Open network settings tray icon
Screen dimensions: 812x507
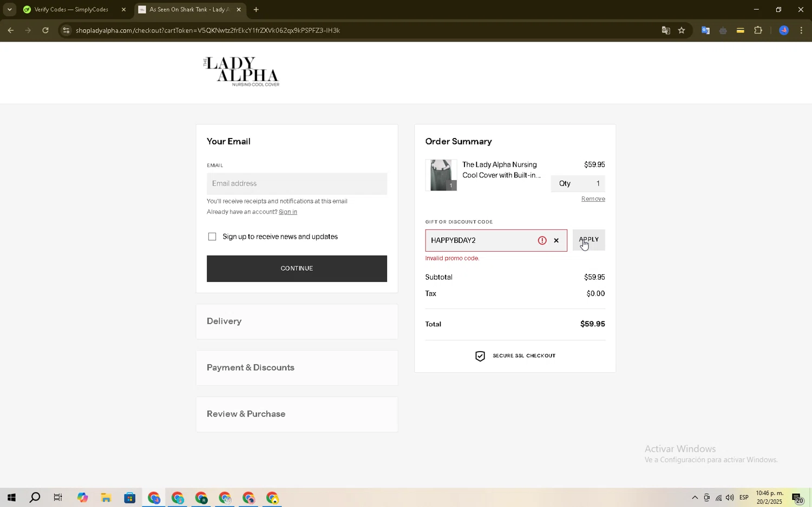point(718,498)
